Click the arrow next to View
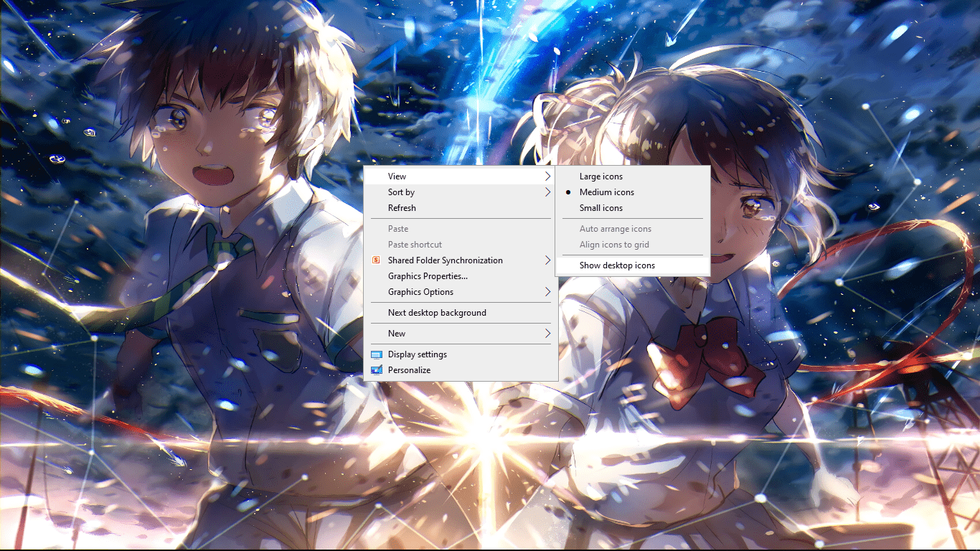This screenshot has width=980, height=551. pyautogui.click(x=547, y=176)
